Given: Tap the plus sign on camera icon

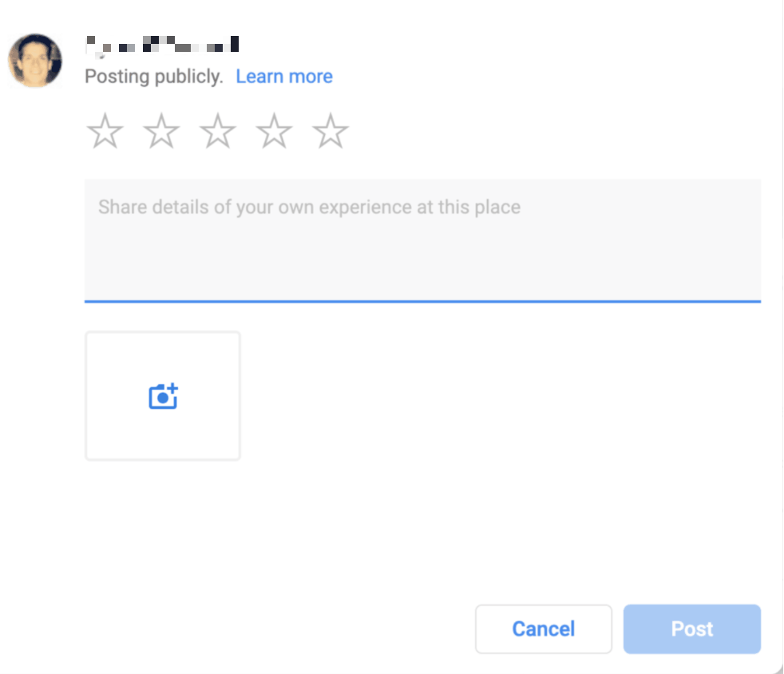Looking at the screenshot, I should tap(172, 388).
